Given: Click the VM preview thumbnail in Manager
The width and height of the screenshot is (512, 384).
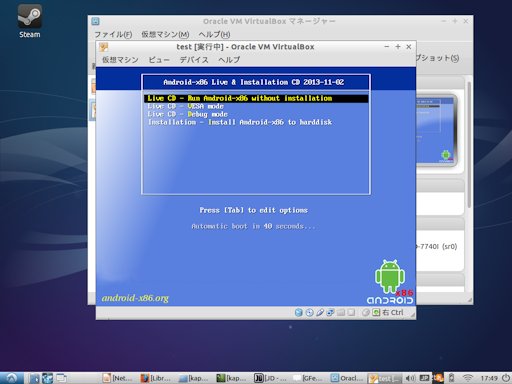Looking at the screenshot, I should [436, 131].
